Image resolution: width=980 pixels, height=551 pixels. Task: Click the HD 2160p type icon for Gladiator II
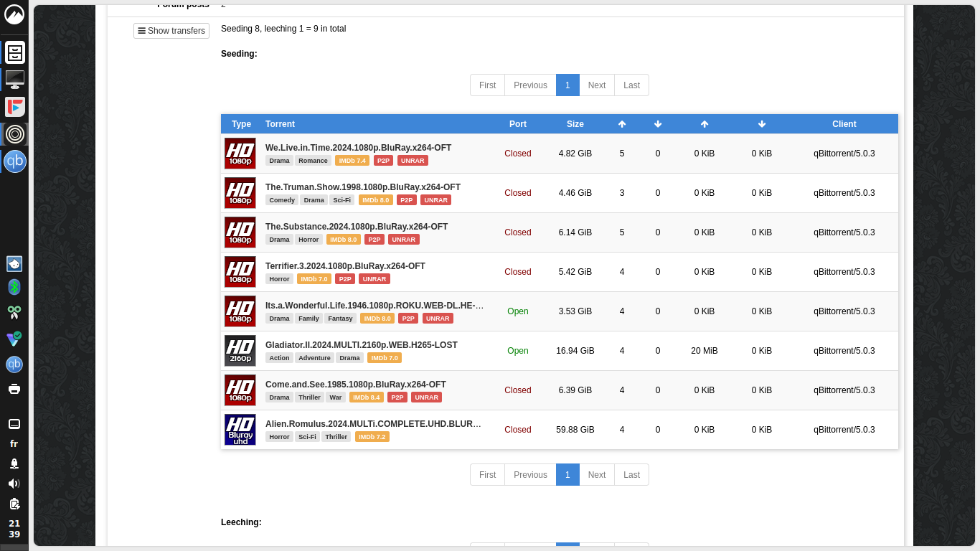pyautogui.click(x=240, y=351)
